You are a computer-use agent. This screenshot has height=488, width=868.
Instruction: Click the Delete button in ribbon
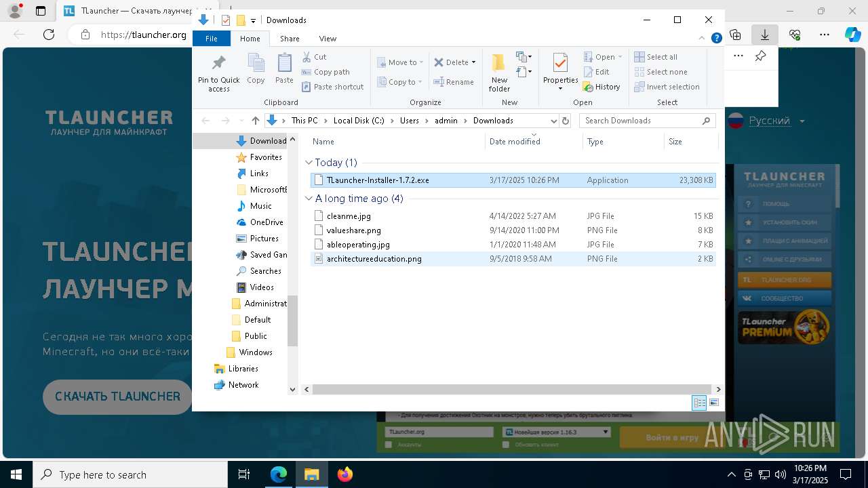pos(452,62)
